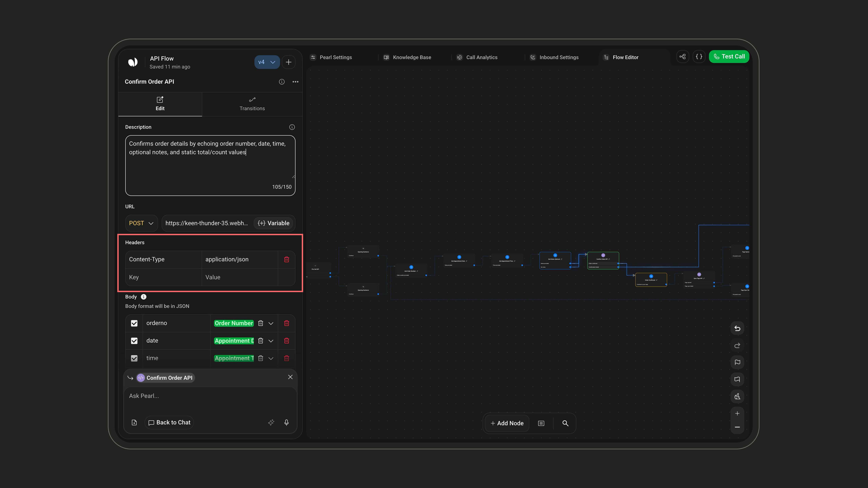
Task: Click the Ask Pearl input field
Action: pos(210,396)
